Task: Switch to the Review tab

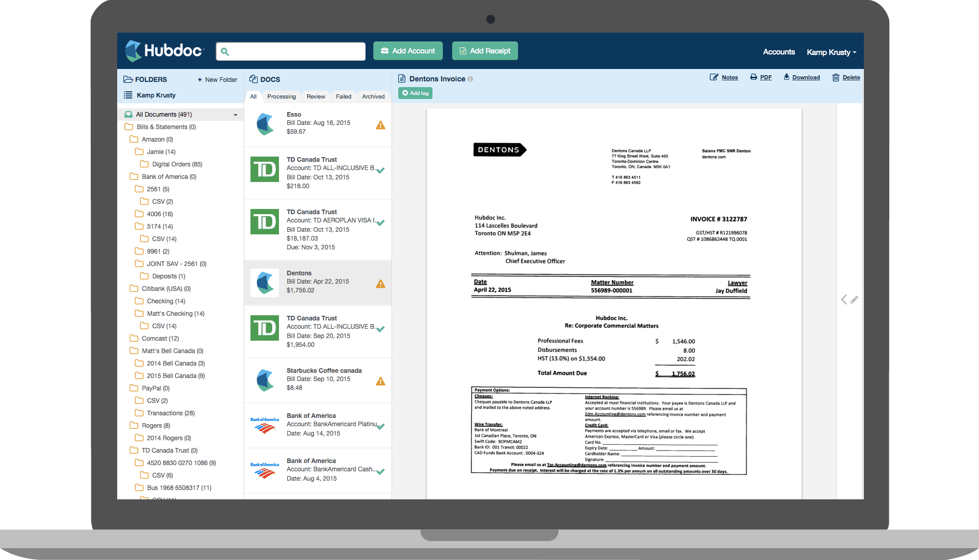Action: [316, 96]
